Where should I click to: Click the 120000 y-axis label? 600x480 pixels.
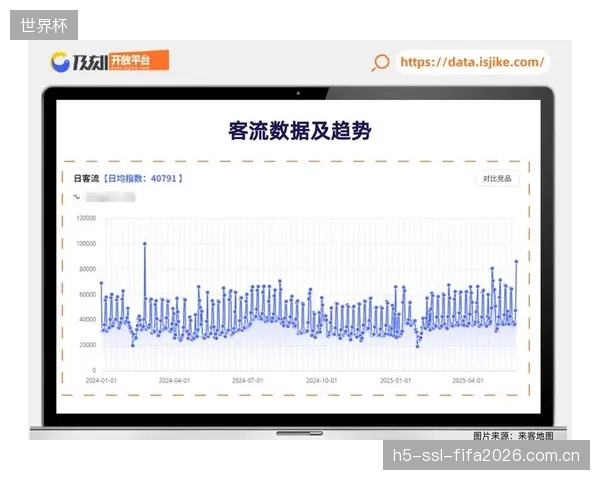click(x=86, y=218)
